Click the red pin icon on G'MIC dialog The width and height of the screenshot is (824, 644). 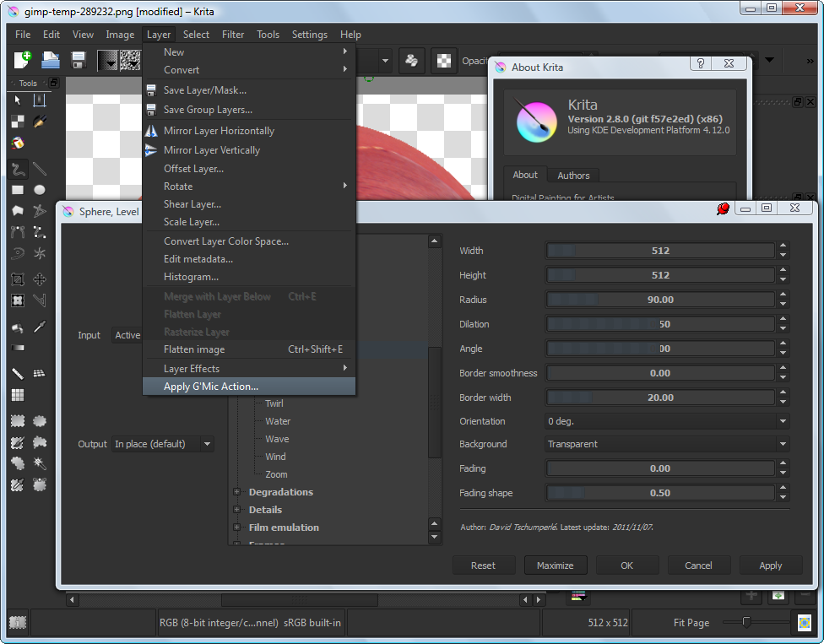(723, 208)
